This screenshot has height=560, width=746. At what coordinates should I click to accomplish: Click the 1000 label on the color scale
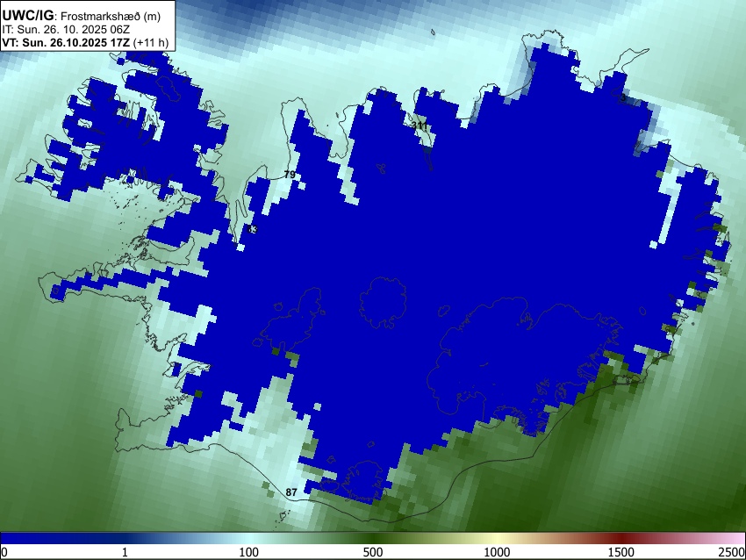[497, 552]
